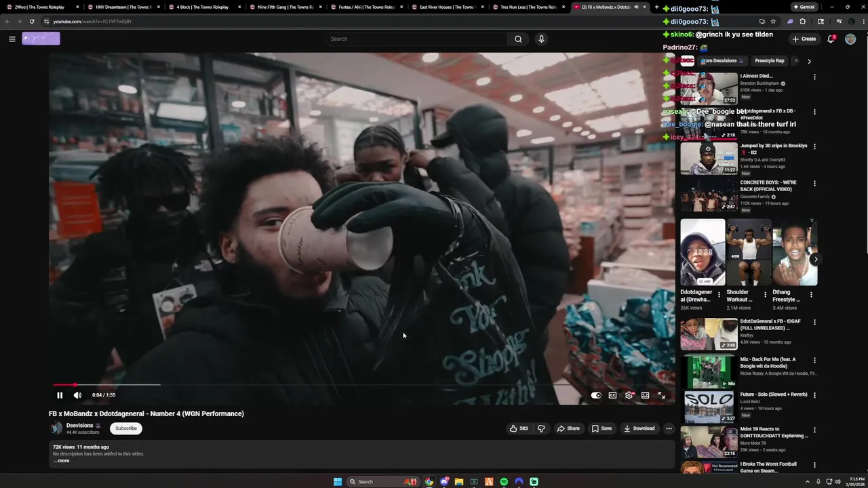Open Deevisions channel avatar
This screenshot has width=868, height=488.
[56, 428]
